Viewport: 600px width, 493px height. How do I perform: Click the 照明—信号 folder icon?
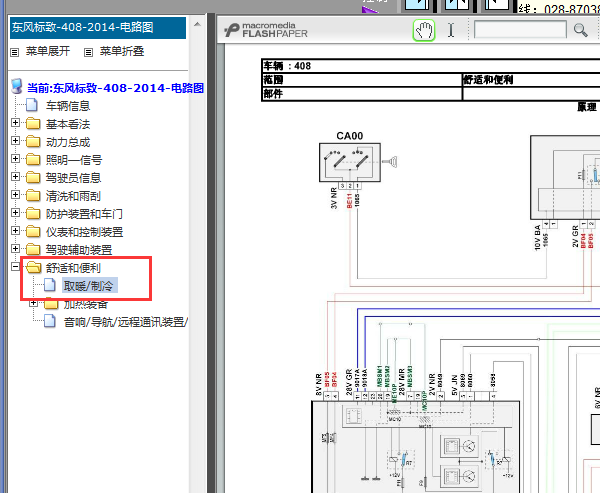(33, 159)
